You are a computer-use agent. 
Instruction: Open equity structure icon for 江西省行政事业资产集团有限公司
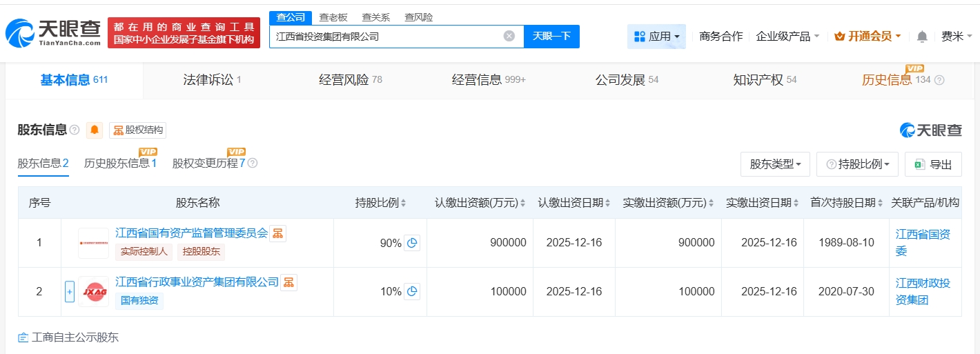(288, 282)
